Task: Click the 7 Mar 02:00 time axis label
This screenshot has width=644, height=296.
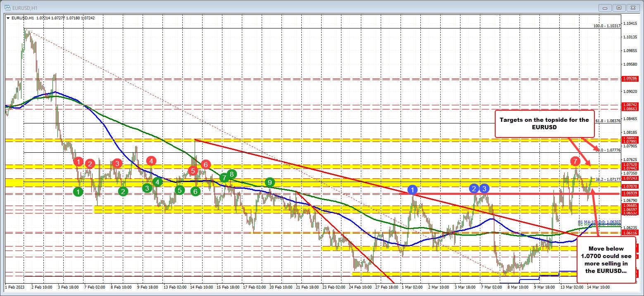Action: coord(491,287)
